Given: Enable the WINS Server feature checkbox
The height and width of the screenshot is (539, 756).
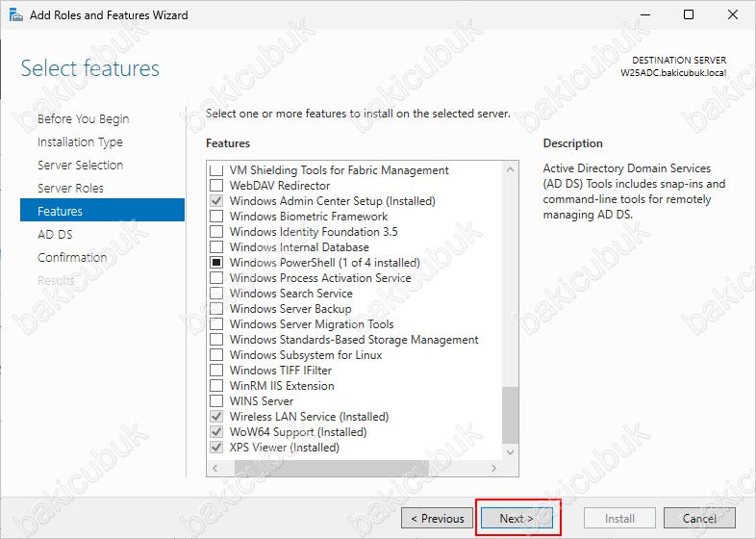Looking at the screenshot, I should (216, 401).
